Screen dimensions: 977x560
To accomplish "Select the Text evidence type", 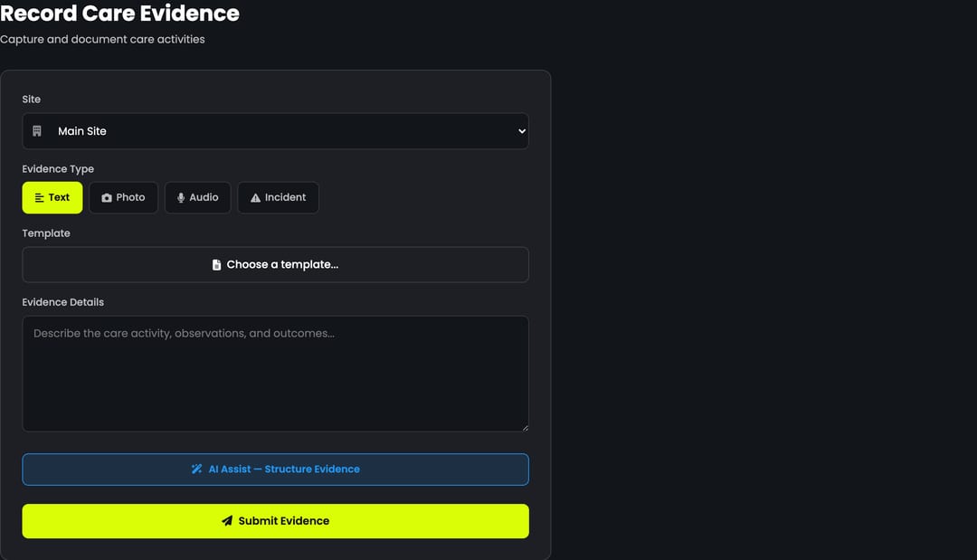I will (x=52, y=197).
